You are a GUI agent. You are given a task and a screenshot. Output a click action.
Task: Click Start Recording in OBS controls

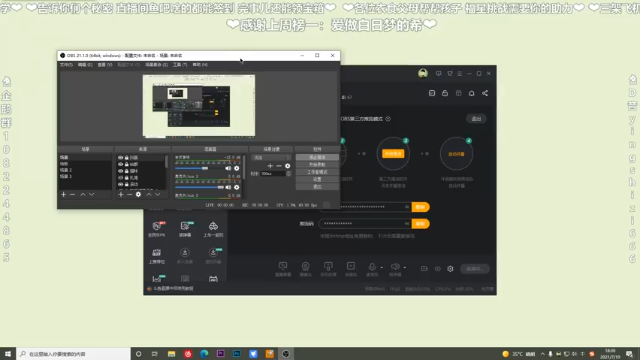317,164
